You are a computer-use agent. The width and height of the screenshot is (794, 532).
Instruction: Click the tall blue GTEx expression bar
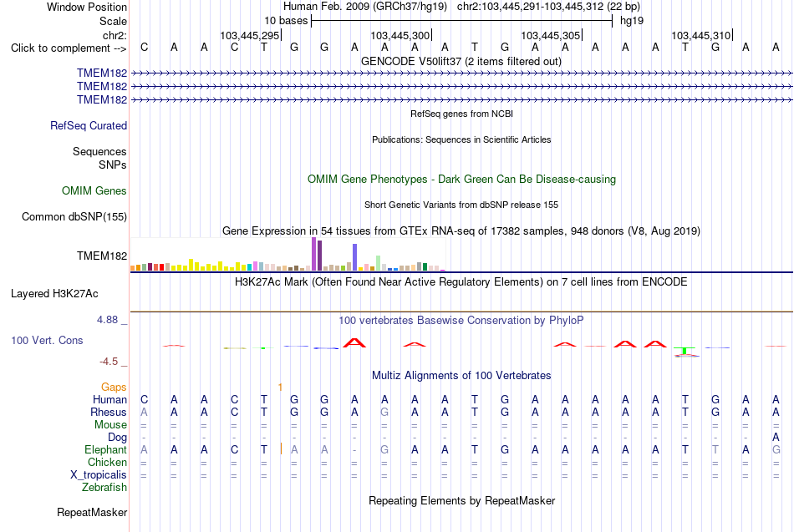(355, 257)
